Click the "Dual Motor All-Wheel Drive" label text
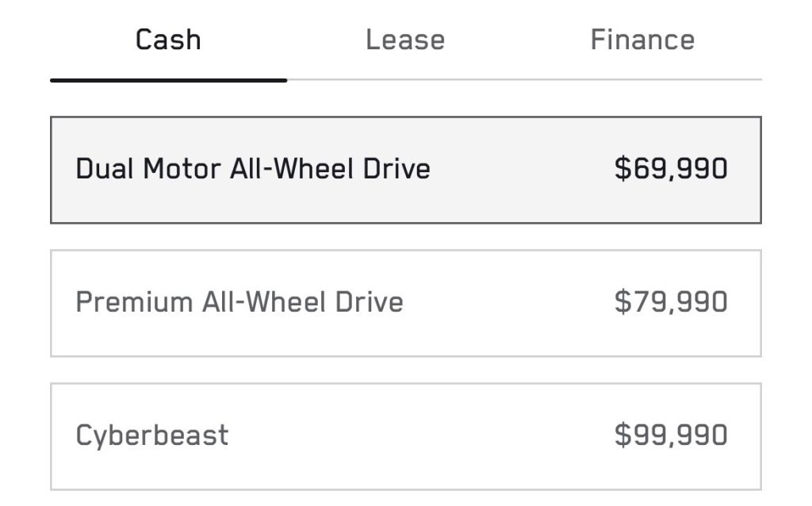The height and width of the screenshot is (506, 812). (253, 169)
